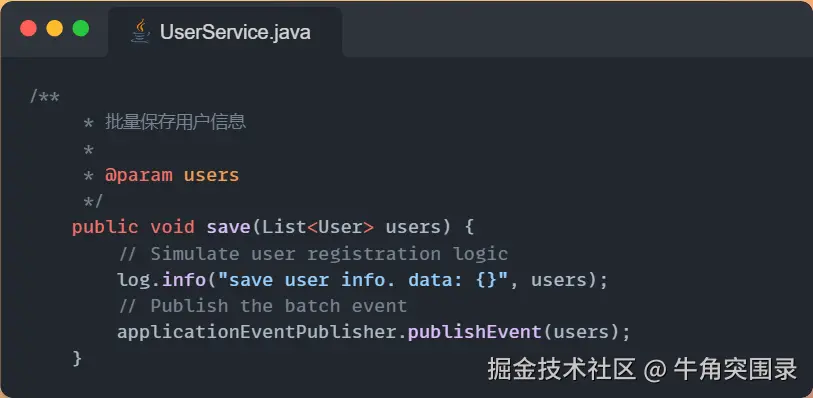Click the yellow minimize window dot
Viewport: 813px width, 398px height.
click(x=54, y=28)
